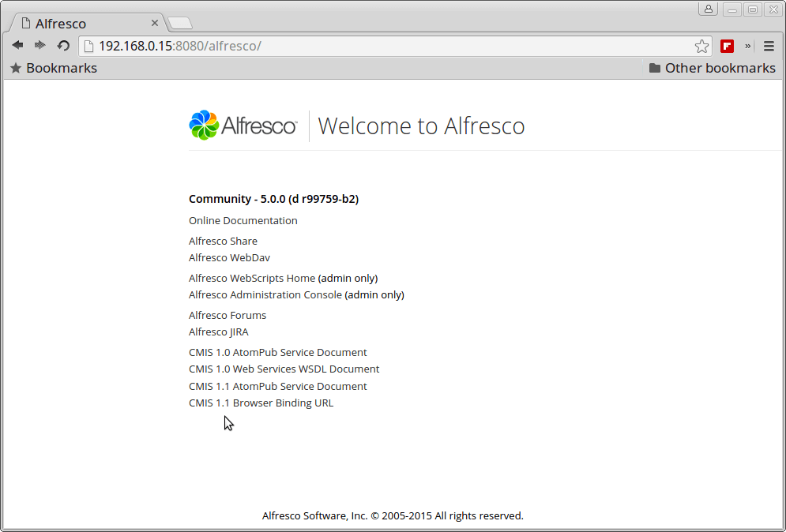Open CMIS 1.1 Browser Binding URL

[x=261, y=403]
